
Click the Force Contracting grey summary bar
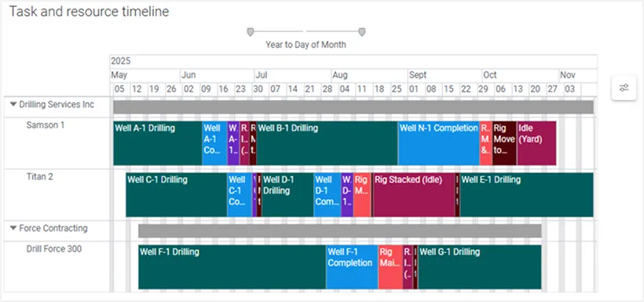pyautogui.click(x=339, y=230)
